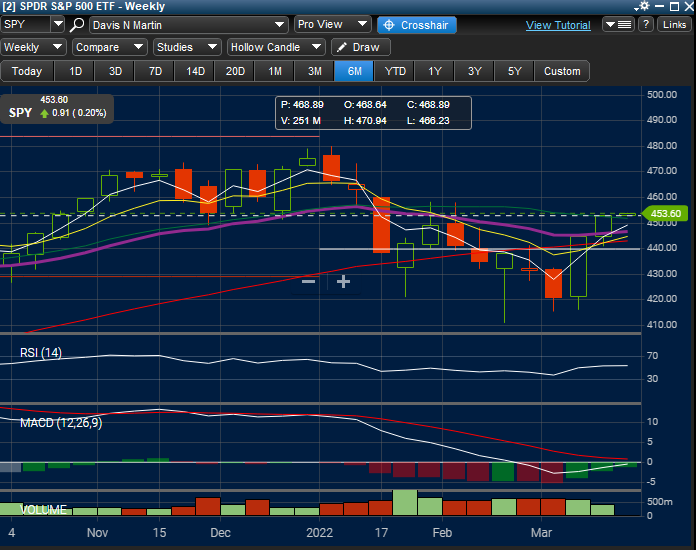Open the Weekly frequency dropdown
696x550 pixels.
click(x=33, y=47)
